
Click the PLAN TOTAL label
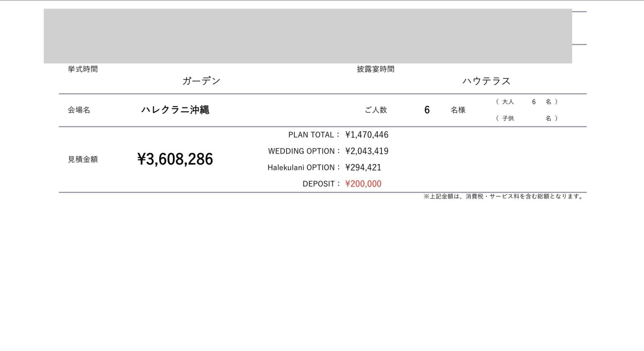311,135
